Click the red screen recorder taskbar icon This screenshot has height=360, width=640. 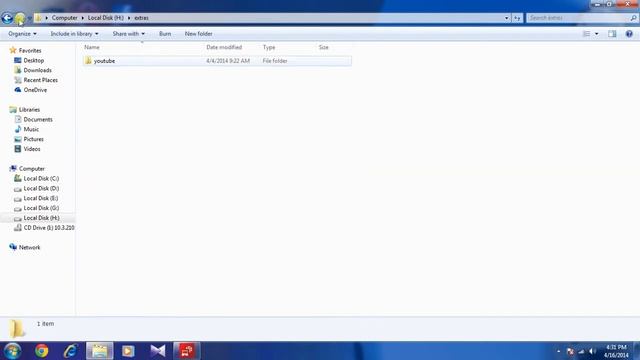[187, 351]
